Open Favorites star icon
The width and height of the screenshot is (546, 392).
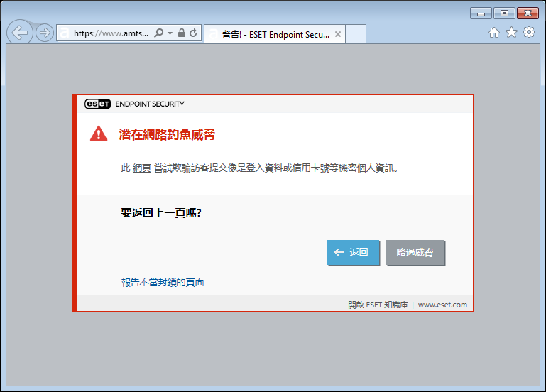click(x=511, y=33)
